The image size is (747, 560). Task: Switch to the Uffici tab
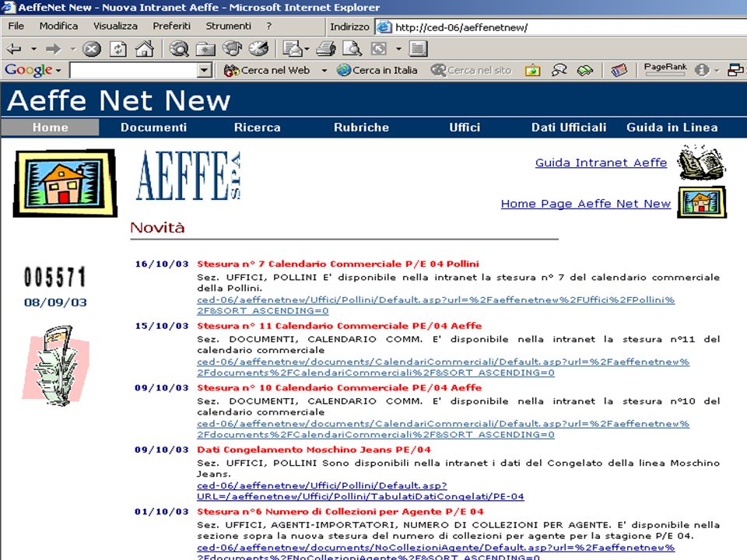click(465, 127)
